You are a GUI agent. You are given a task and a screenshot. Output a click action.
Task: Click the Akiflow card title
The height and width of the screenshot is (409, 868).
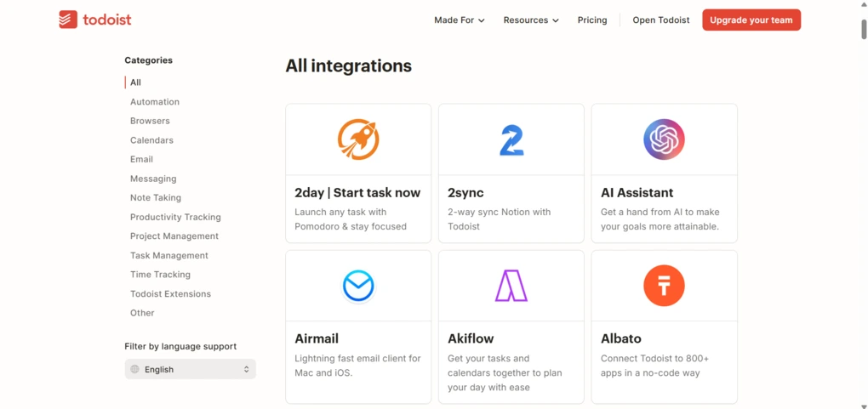471,338
